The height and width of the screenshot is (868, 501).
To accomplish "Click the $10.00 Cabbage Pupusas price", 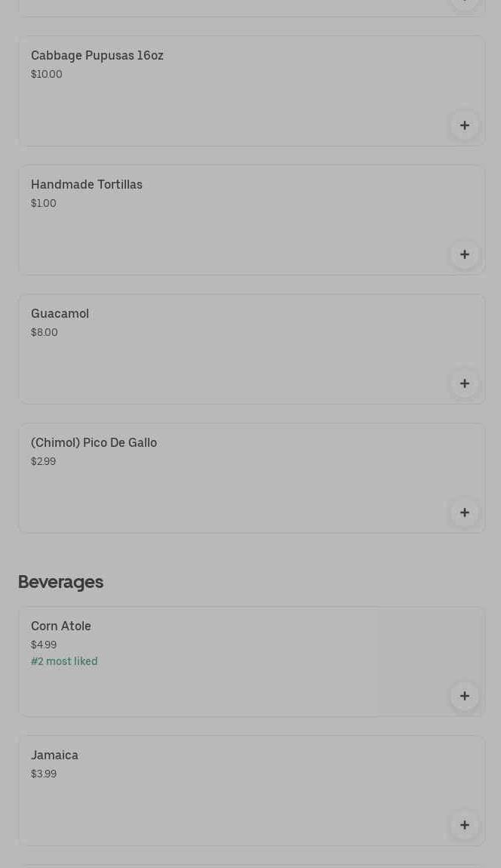I will tap(47, 75).
